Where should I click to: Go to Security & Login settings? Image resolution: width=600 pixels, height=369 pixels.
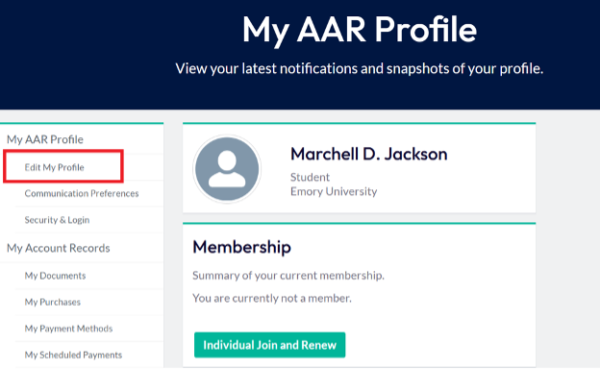[57, 220]
